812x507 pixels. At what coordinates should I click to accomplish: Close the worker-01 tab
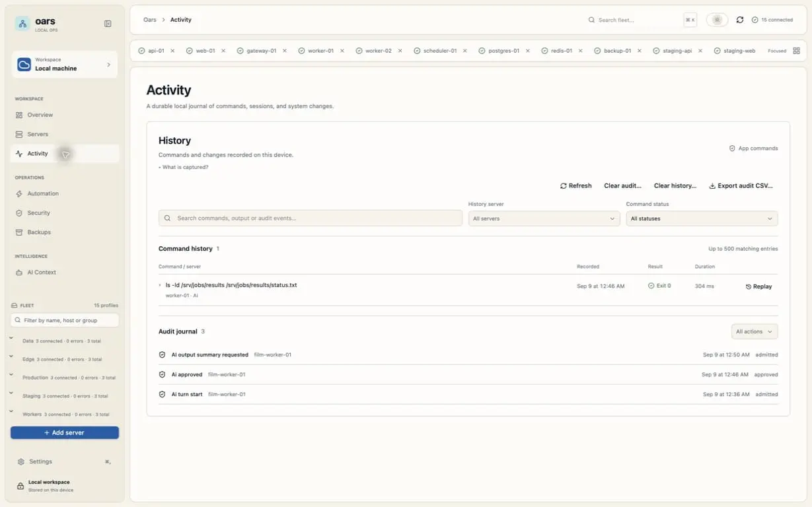342,51
